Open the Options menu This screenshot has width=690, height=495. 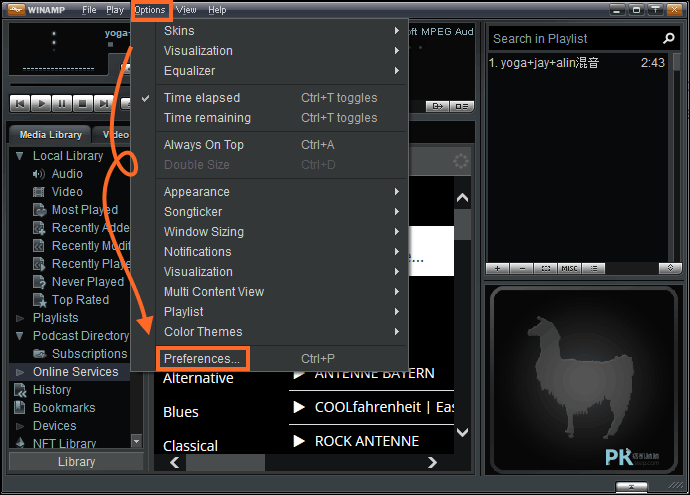[x=150, y=10]
